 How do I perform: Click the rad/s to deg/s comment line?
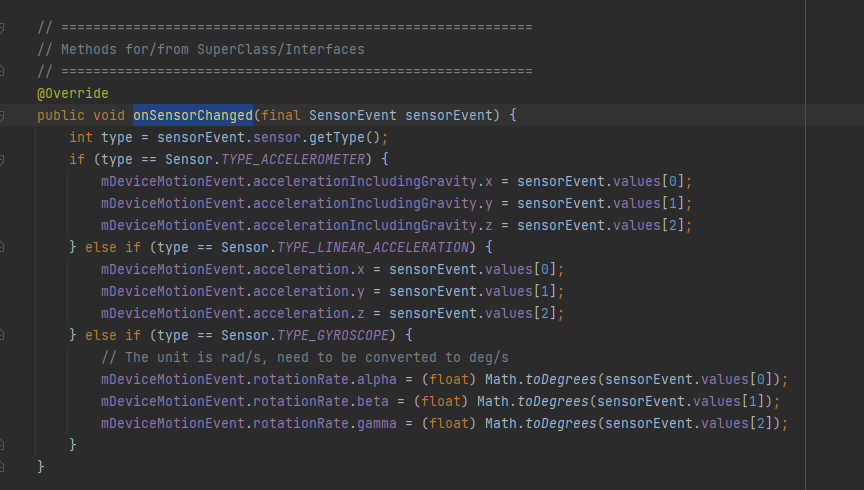(x=305, y=357)
